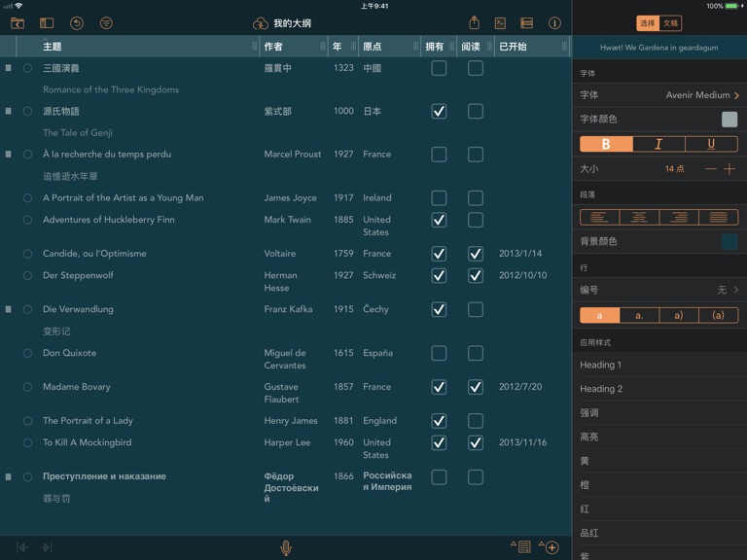Screen dimensions: 747x560
Task: Uncheck 拥有 box for Der Steppenwolf
Action: [439, 276]
